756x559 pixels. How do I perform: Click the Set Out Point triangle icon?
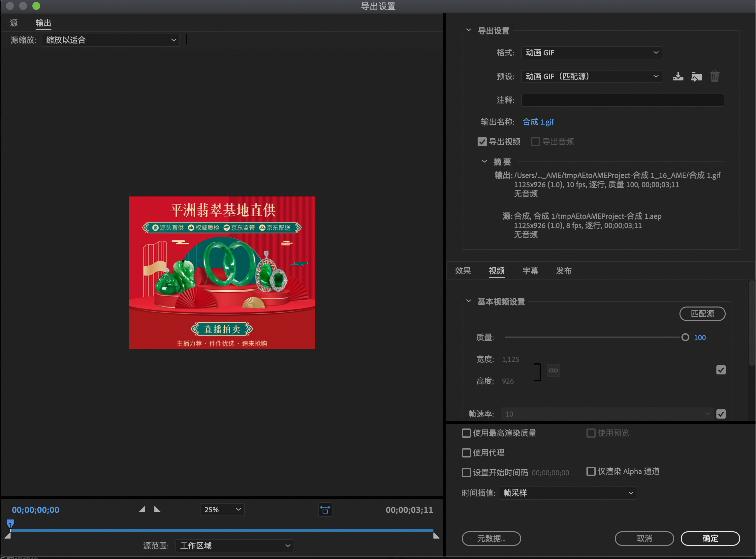click(157, 509)
